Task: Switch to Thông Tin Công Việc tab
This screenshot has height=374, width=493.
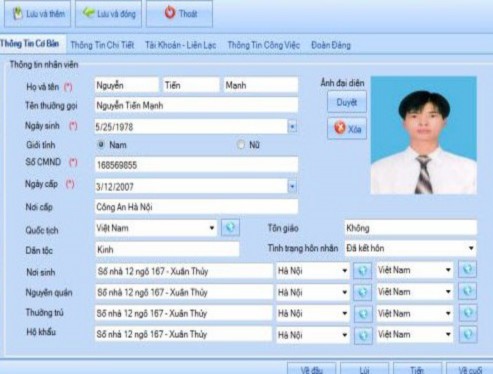Action: click(x=263, y=45)
